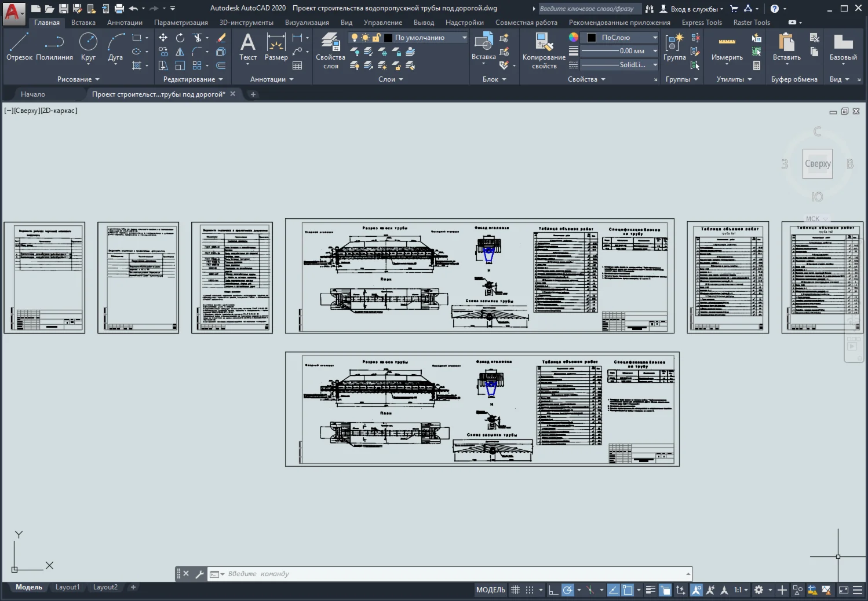Click the Вставить paste button
Viewport: 868px width, 601px height.
787,47
